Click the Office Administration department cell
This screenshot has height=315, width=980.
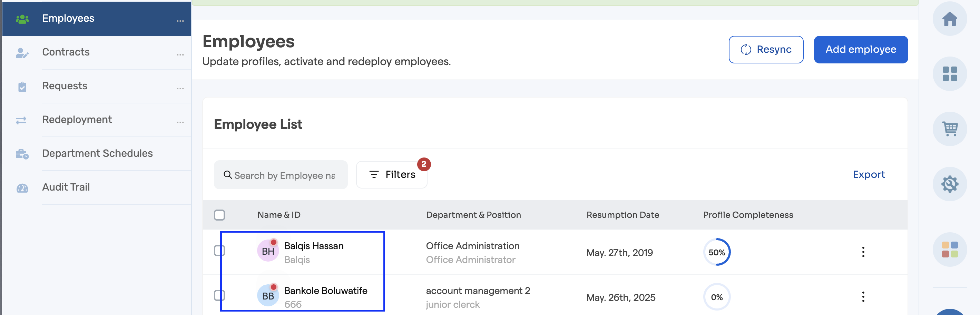472,246
